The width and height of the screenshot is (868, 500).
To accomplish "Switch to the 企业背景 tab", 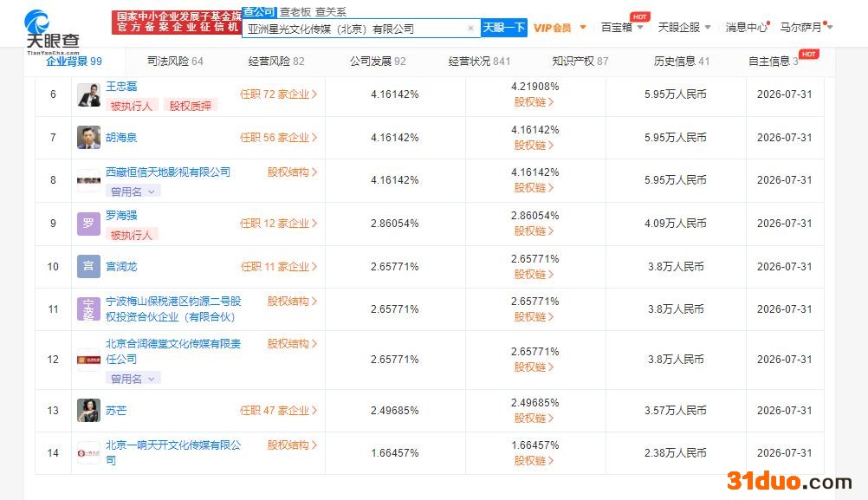I will [x=74, y=62].
